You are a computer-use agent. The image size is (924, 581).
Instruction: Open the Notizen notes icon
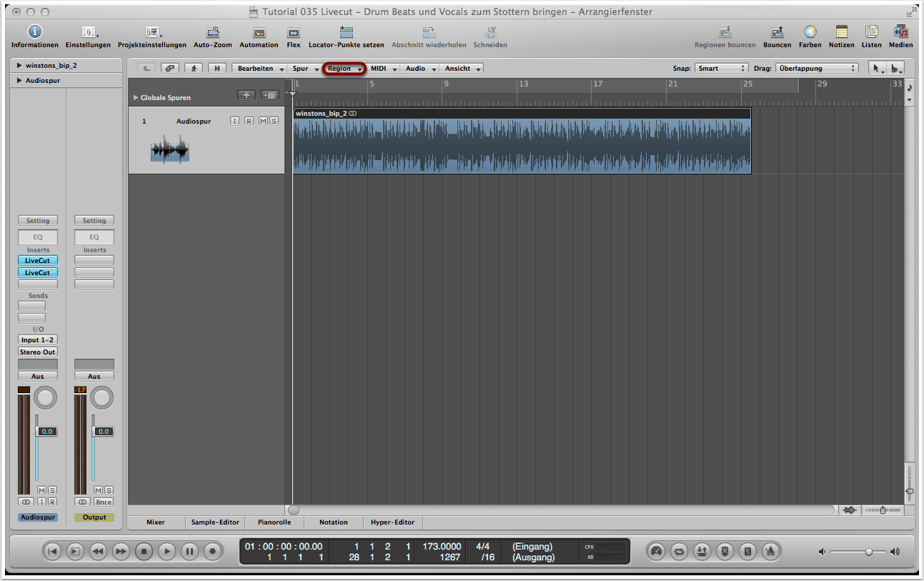(x=841, y=32)
